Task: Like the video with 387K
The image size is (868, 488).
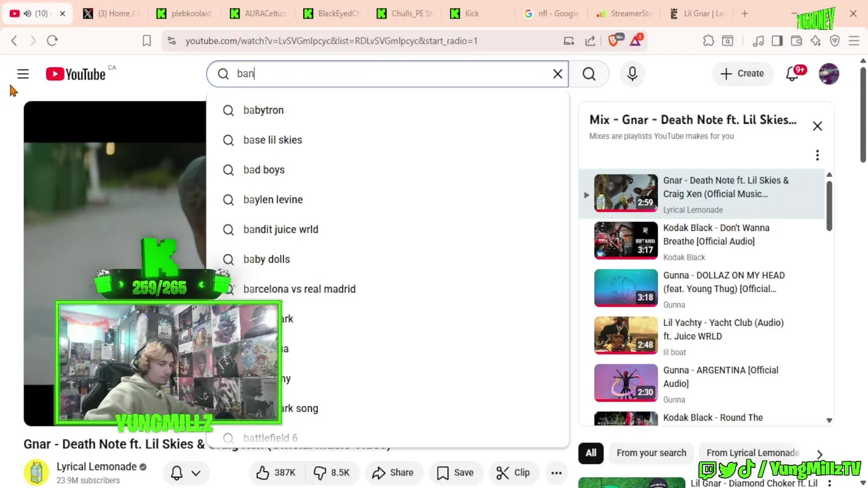Action: click(x=276, y=472)
